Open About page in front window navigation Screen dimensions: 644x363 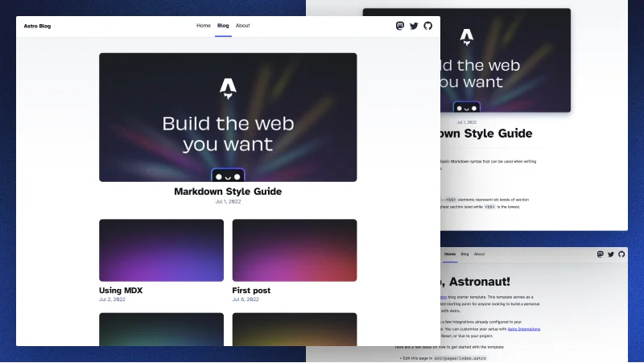[242, 26]
